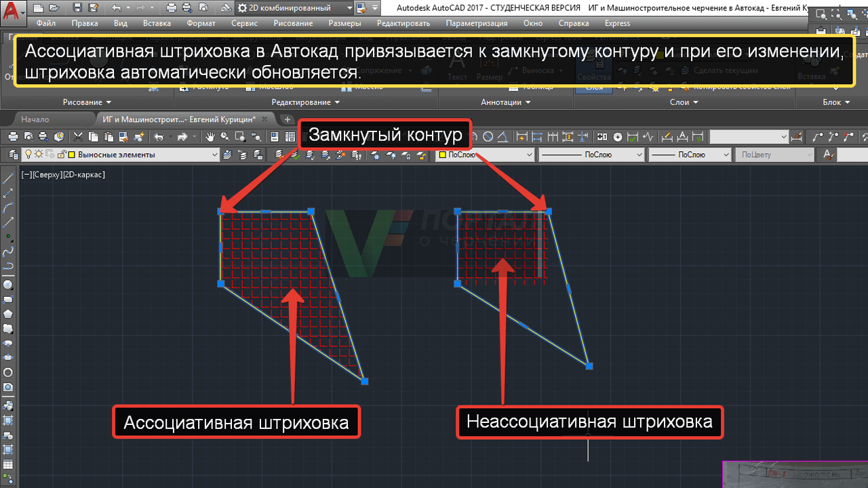Open the Рисование menu
The width and height of the screenshot is (868, 488).
(x=293, y=23)
